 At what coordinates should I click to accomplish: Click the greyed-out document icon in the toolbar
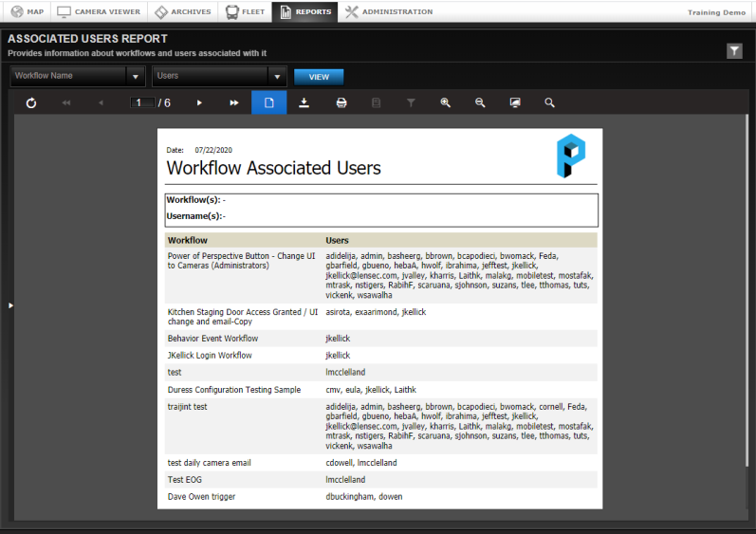click(376, 102)
